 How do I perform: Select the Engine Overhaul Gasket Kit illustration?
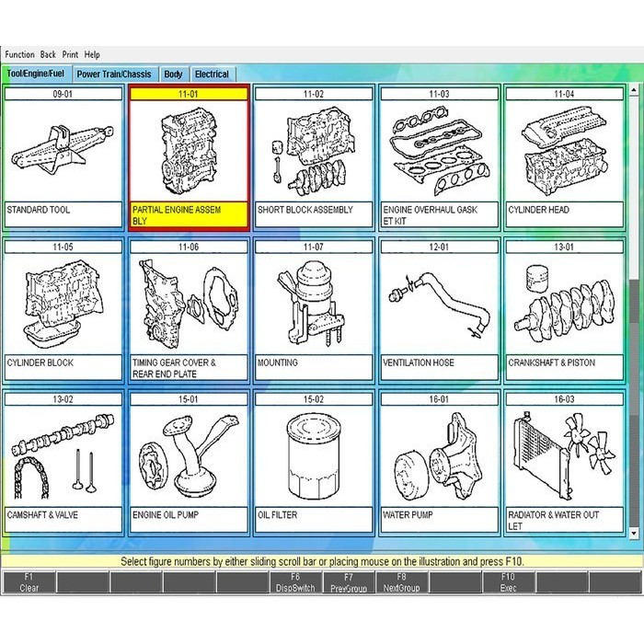point(439,151)
